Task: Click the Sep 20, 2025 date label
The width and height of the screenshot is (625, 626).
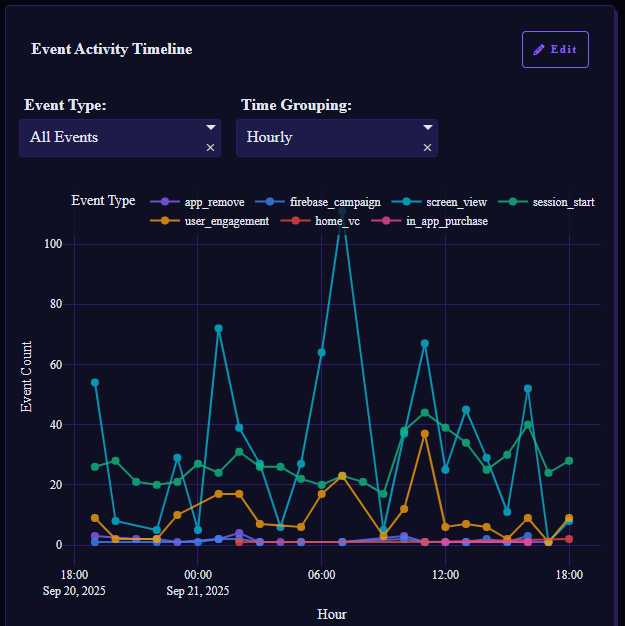Action: coord(74,591)
